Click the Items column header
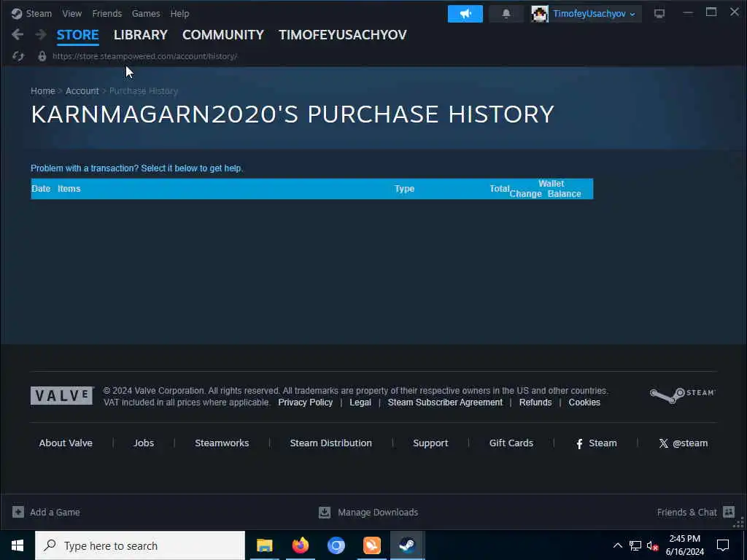 69,189
